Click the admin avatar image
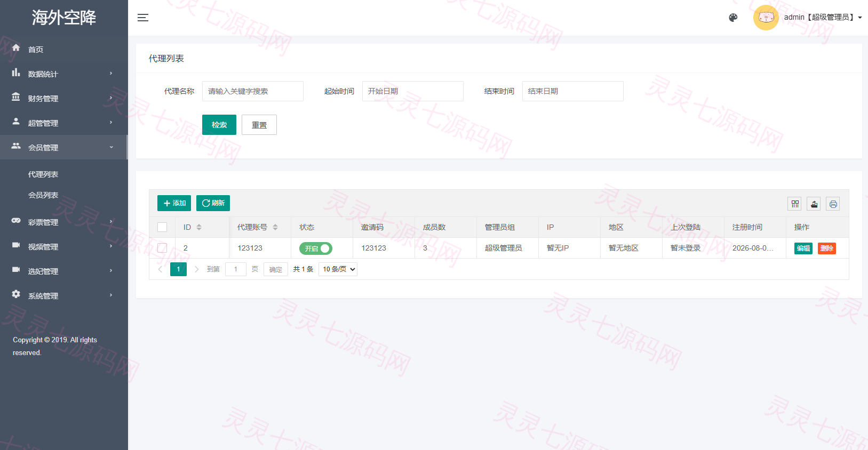Image resolution: width=868 pixels, height=450 pixels. point(766,18)
